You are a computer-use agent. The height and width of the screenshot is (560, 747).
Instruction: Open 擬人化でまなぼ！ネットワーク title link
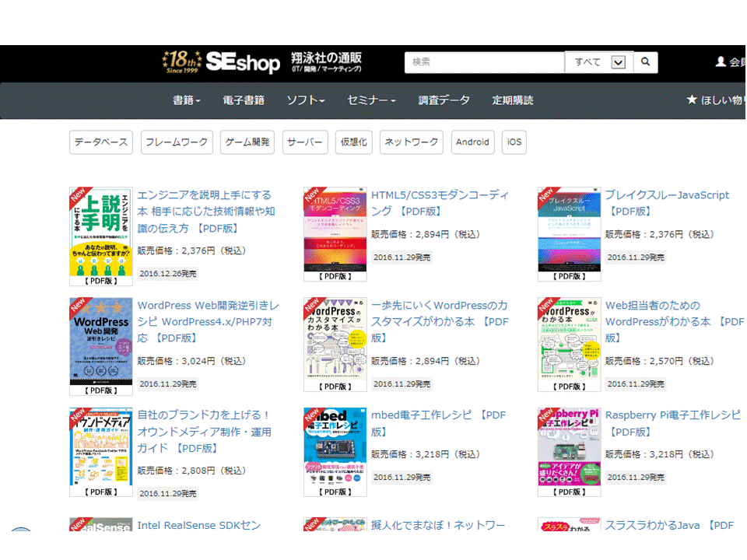pos(438,525)
